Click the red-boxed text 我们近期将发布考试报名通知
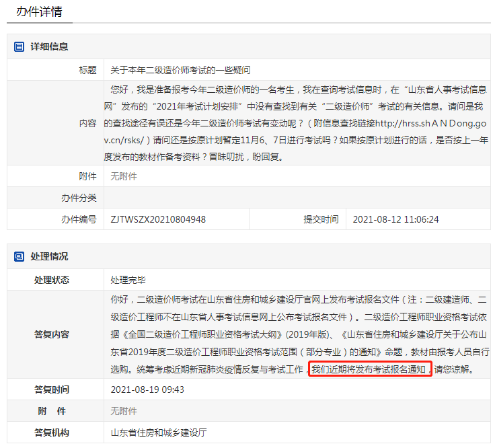The height and width of the screenshot is (448, 493). pyautogui.click(x=369, y=369)
